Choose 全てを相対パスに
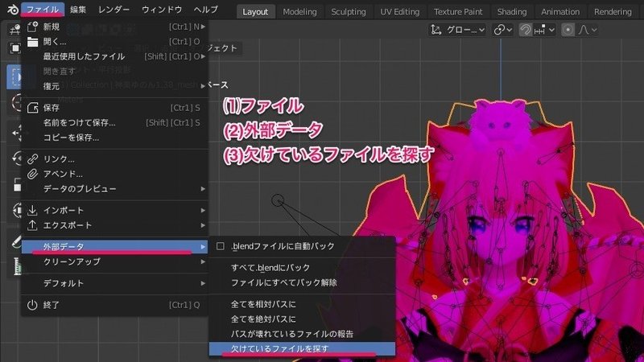This screenshot has width=644, height=362. (303, 304)
